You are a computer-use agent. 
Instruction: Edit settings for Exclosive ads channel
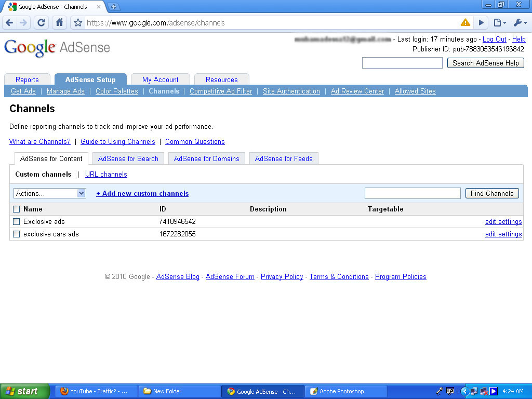503,221
